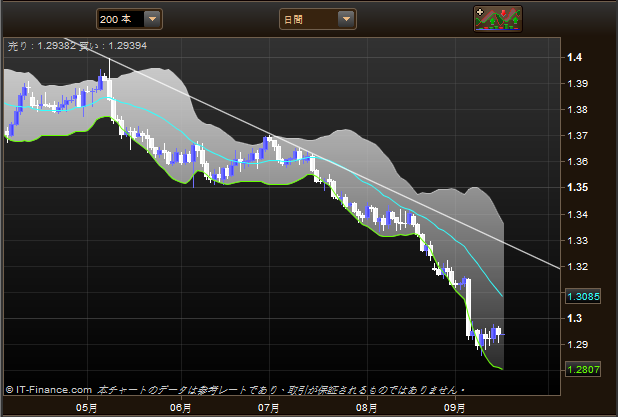Click the 1.34 price axis label

pyautogui.click(x=577, y=214)
